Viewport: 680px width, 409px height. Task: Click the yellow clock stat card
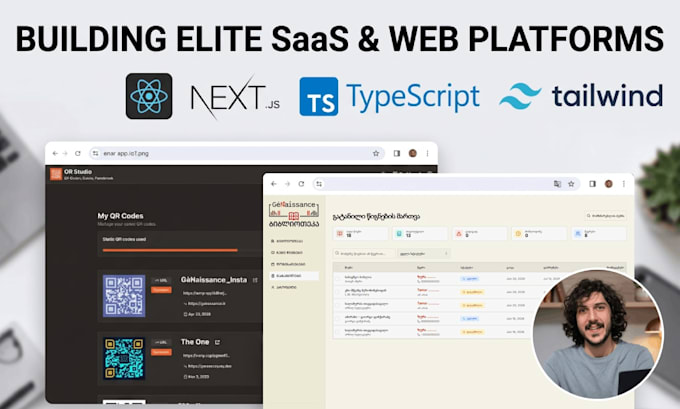click(x=539, y=233)
